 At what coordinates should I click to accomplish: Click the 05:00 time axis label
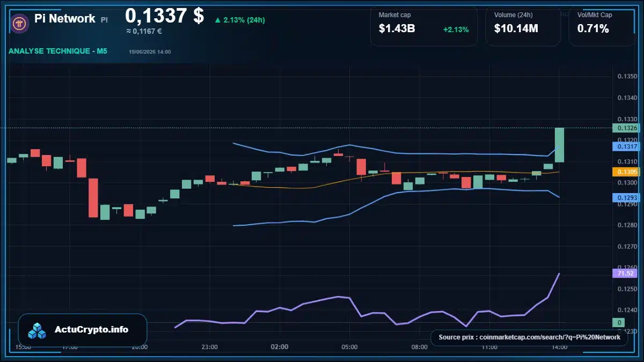349,347
